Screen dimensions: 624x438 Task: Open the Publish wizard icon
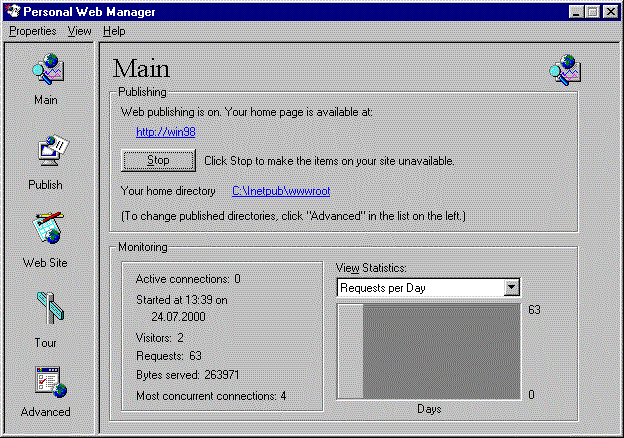point(53,151)
